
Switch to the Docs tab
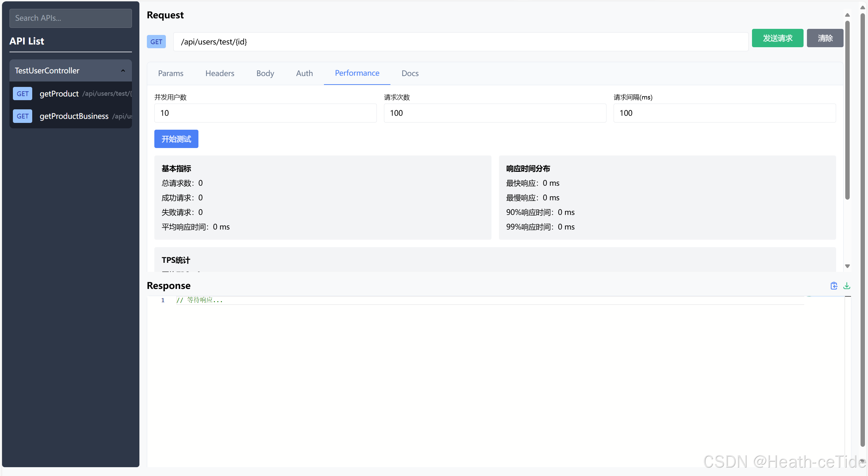(410, 73)
